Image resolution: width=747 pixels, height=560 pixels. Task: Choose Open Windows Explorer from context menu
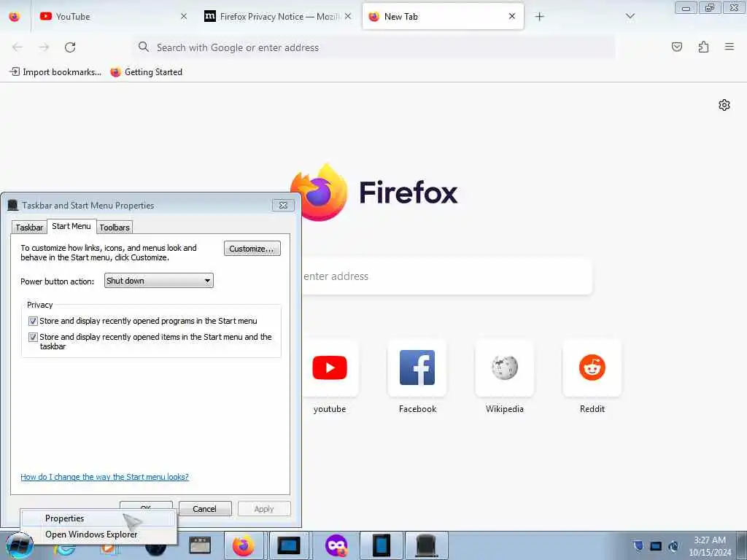coord(98,534)
